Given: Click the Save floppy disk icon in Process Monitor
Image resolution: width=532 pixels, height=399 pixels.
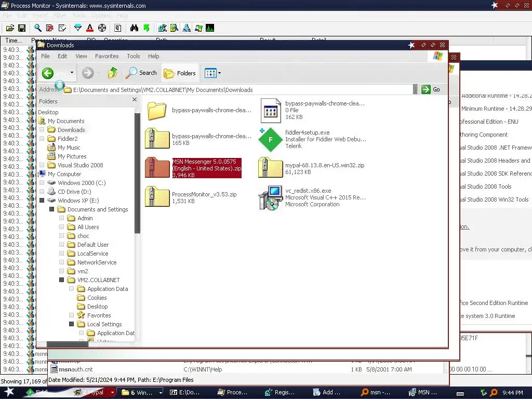Looking at the screenshot, I should pos(22,28).
